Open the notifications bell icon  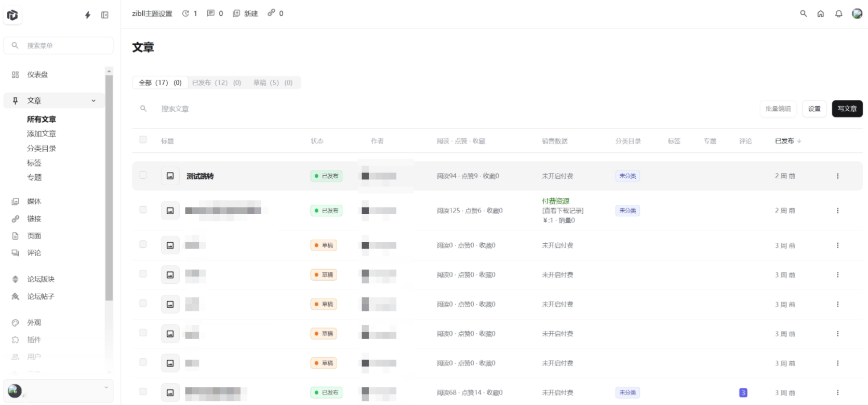click(838, 14)
